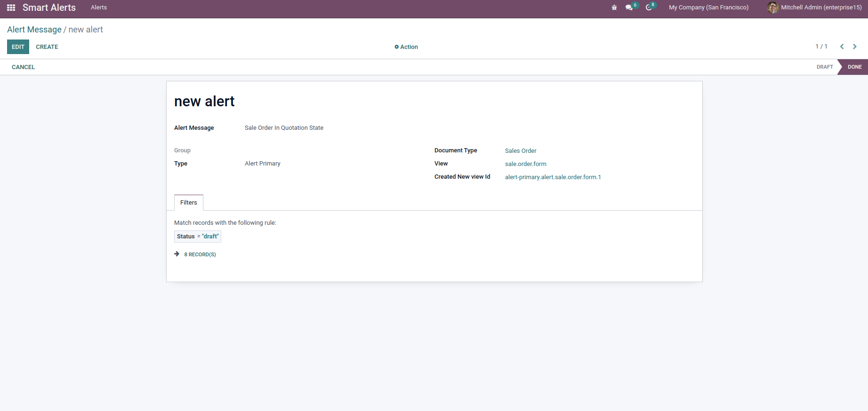Click the 'Created New view Id' label
The height and width of the screenshot is (411, 868).
pyautogui.click(x=462, y=177)
